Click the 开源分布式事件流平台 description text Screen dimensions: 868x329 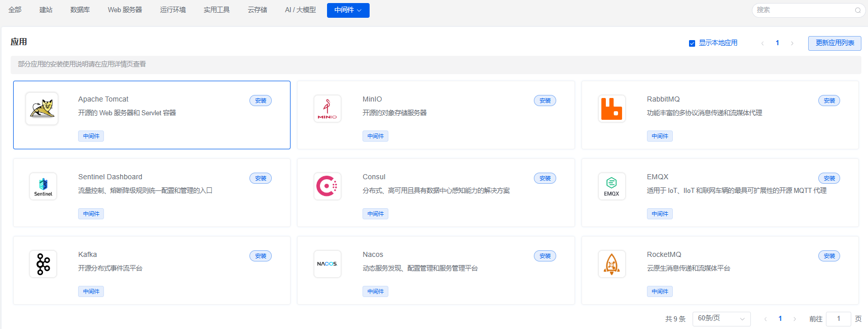(110, 268)
